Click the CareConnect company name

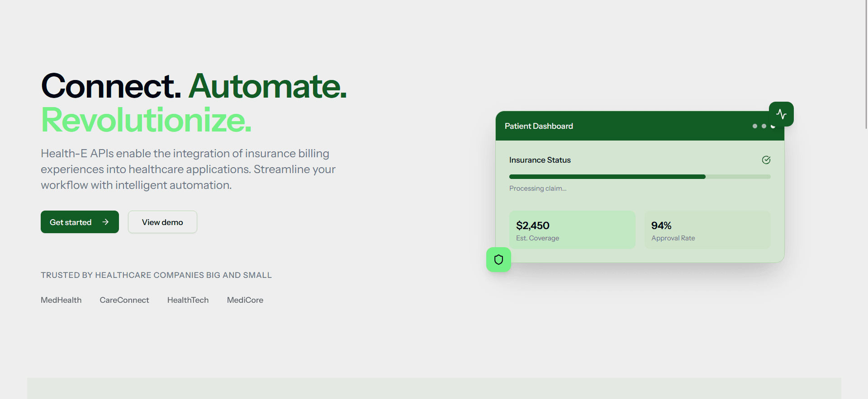[124, 300]
